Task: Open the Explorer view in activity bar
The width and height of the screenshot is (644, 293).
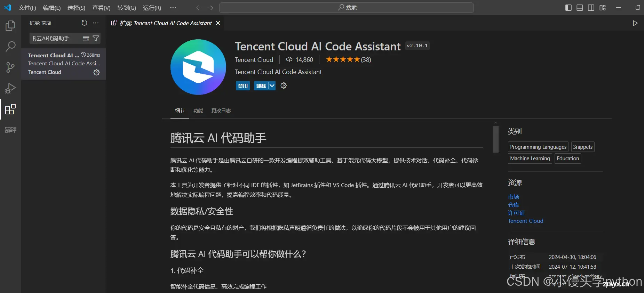Action: tap(10, 26)
